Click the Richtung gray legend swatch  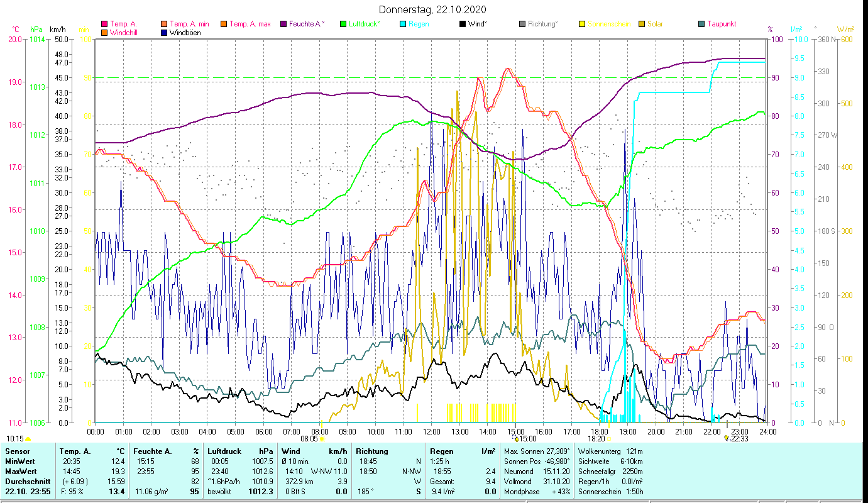[x=522, y=24]
